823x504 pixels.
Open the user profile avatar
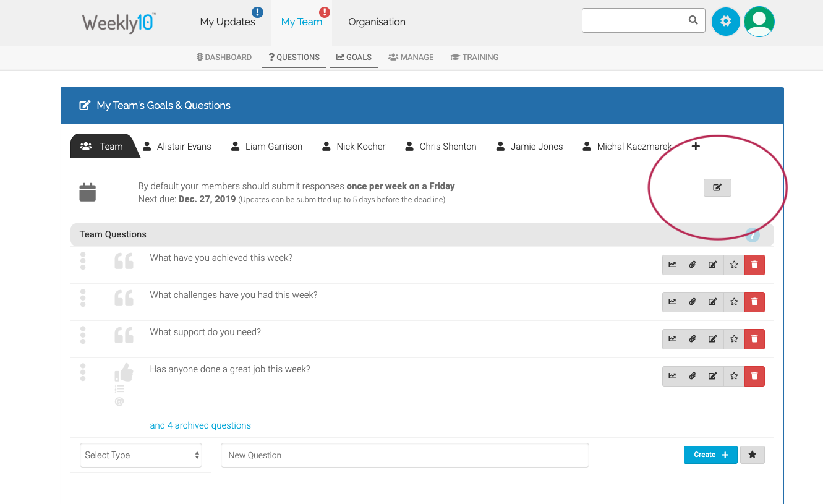[759, 22]
